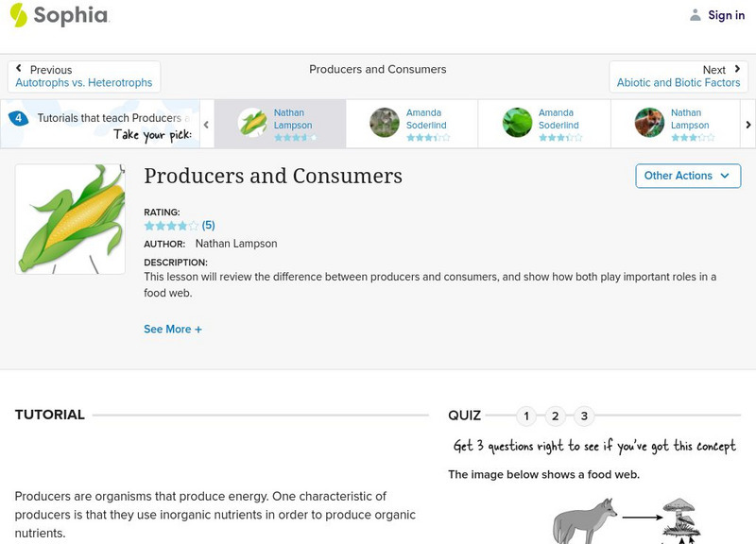756x544 pixels.
Task: Click the Next right chevron arrow
Action: [737, 69]
